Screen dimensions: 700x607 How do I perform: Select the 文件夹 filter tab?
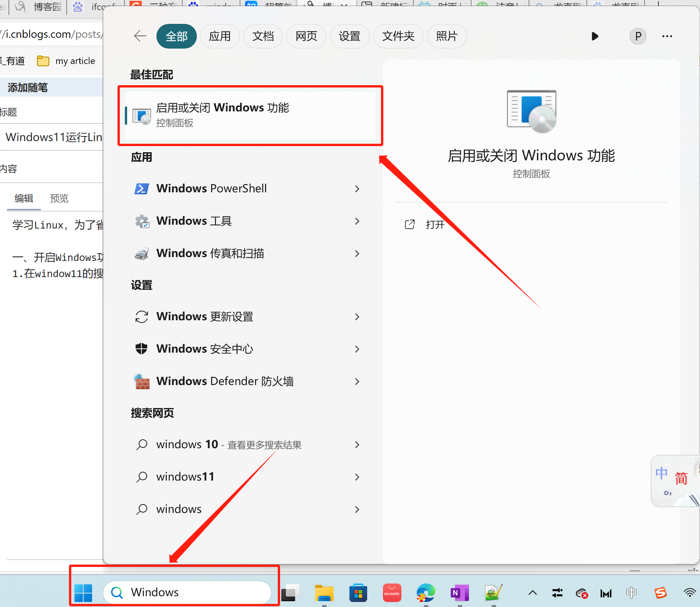point(398,36)
